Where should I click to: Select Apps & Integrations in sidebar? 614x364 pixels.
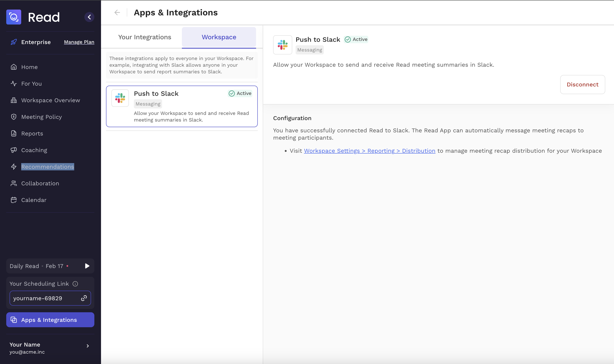click(x=50, y=320)
